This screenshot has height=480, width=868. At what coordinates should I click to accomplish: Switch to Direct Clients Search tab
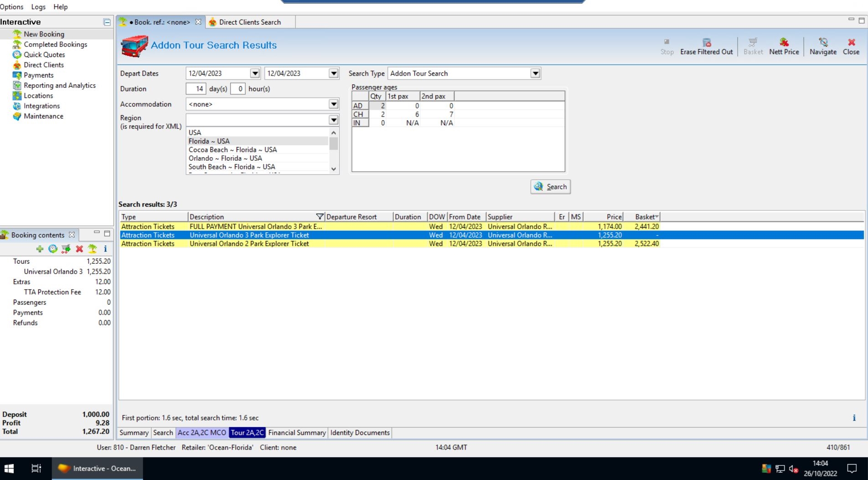click(250, 22)
